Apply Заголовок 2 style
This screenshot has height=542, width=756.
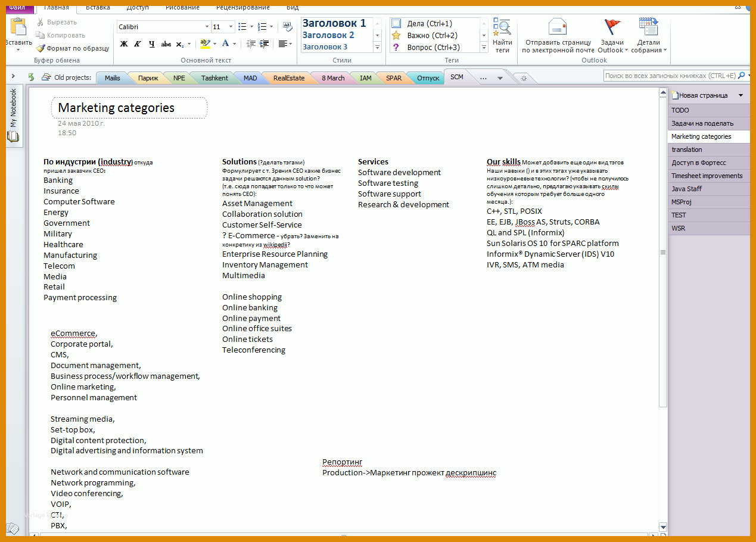coord(328,35)
